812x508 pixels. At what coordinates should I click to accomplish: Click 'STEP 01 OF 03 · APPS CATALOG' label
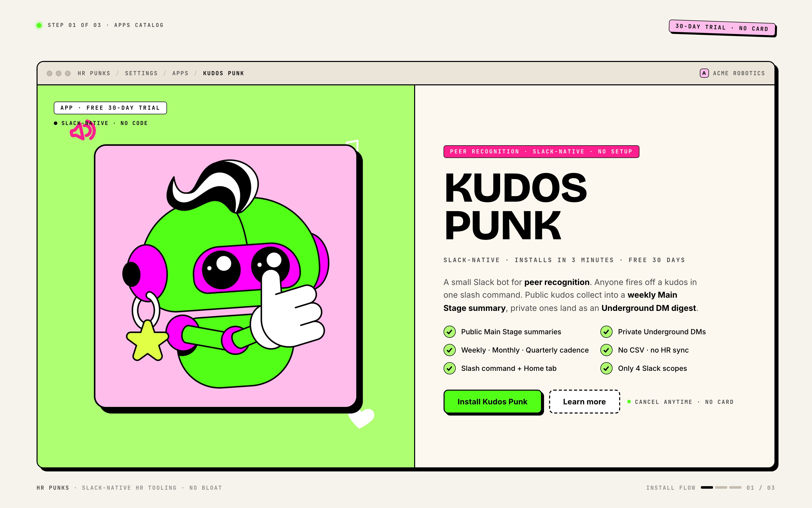point(106,25)
